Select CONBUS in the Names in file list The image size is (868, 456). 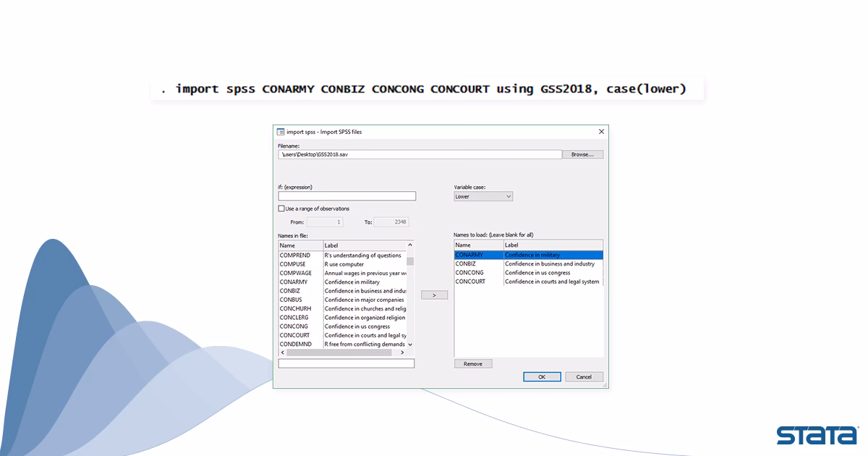pos(292,300)
